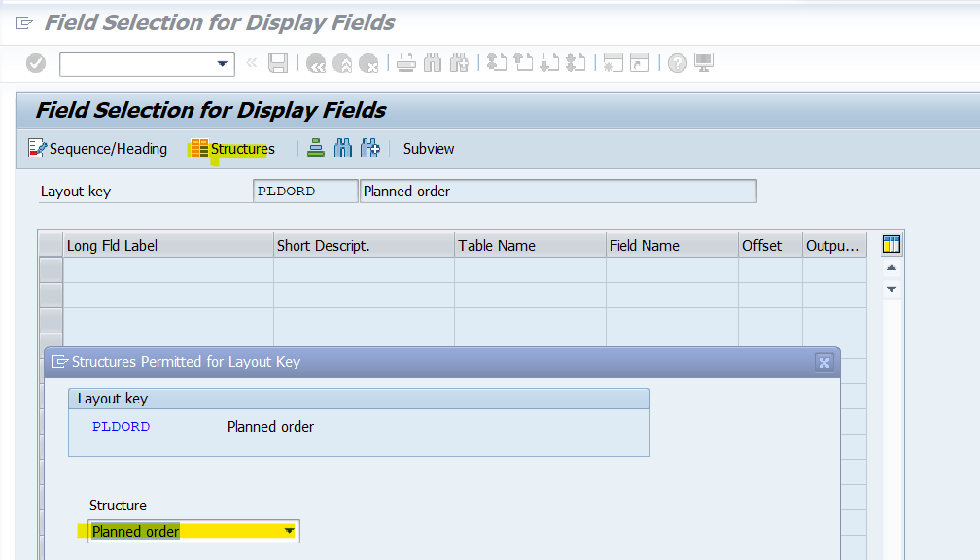This screenshot has height=560, width=980.
Task: Go to Next Page icon
Action: click(549, 62)
